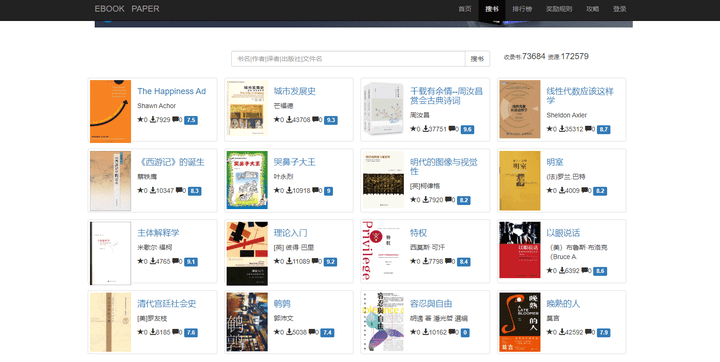
Task: Click the comment icon for 哭鼻子大王
Action: 316,190
